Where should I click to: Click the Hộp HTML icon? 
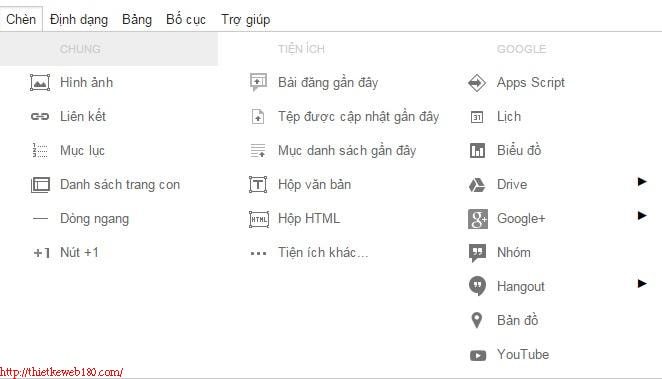tap(259, 219)
